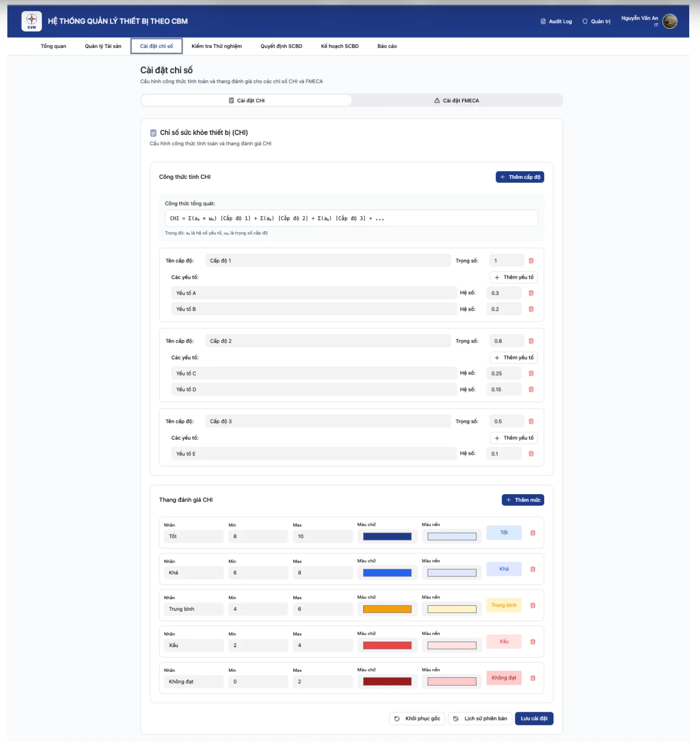The image size is (700, 748).
Task: Edit the Cấp độ 3 name field
Action: pos(328,422)
